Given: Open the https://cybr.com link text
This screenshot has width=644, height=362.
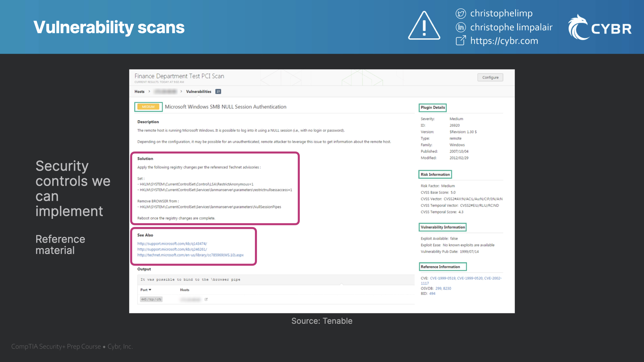Looking at the screenshot, I should 504,41.
